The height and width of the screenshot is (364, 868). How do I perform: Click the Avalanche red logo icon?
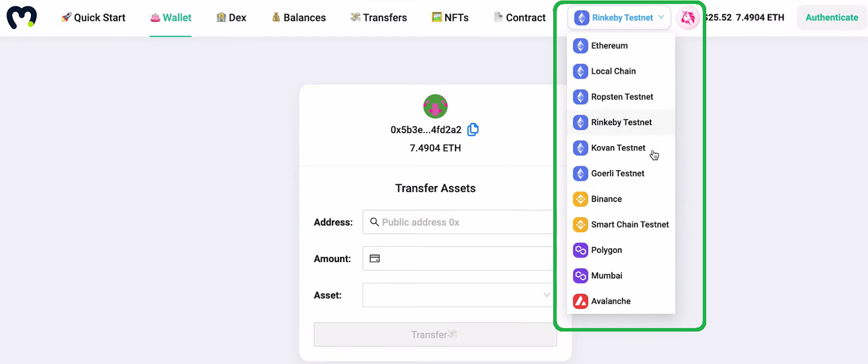pos(580,301)
